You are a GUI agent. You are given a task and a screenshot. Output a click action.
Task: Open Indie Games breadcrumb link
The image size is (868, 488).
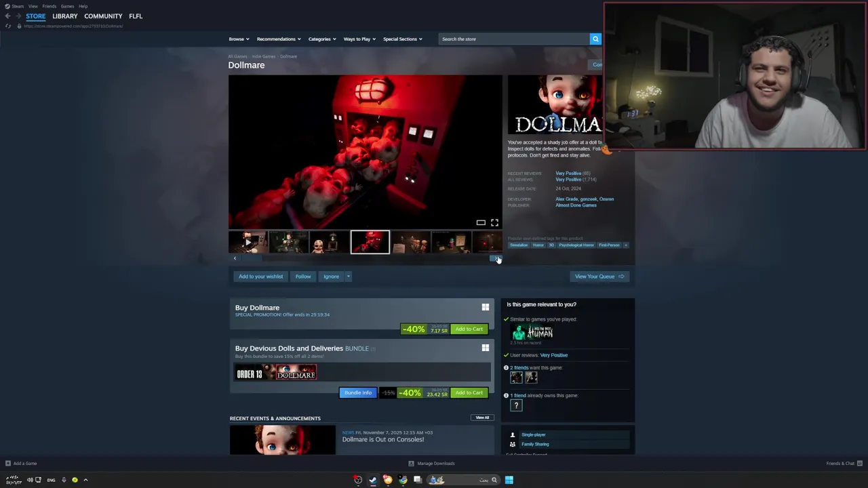click(264, 56)
